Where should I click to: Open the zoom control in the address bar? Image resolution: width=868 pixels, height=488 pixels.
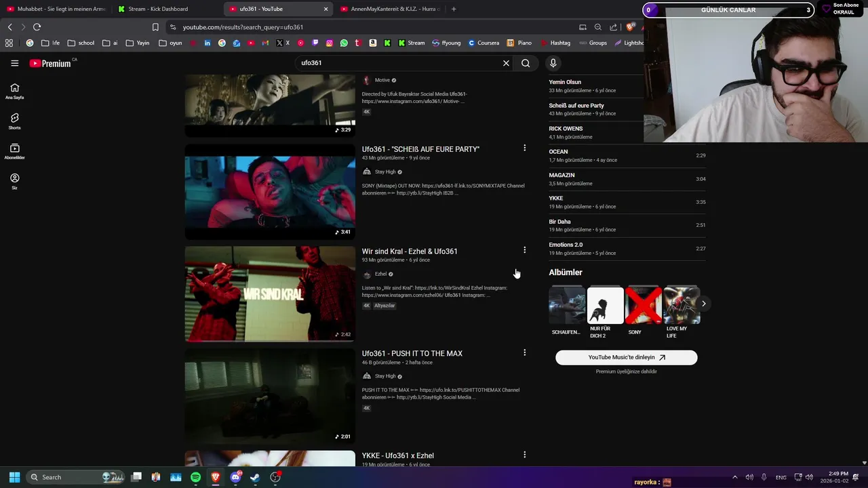tap(597, 27)
